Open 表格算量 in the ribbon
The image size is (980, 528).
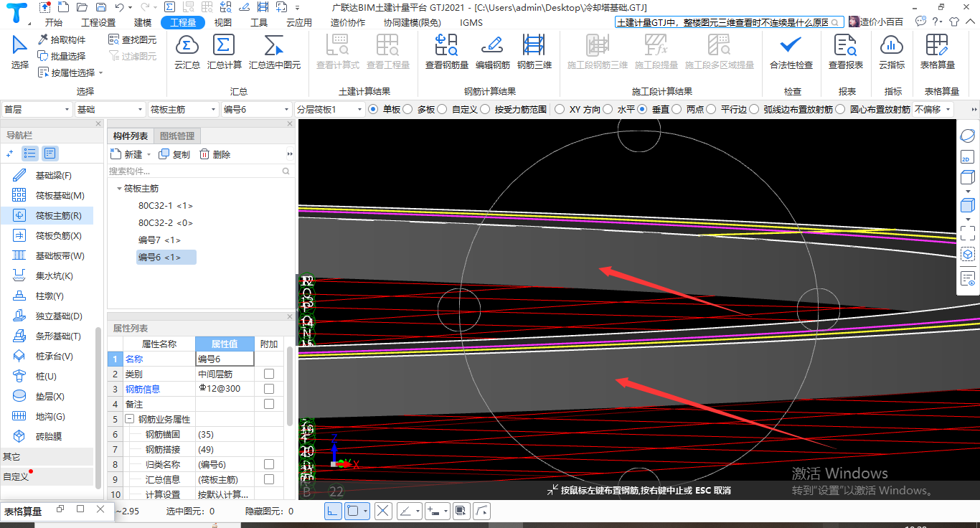[938, 52]
